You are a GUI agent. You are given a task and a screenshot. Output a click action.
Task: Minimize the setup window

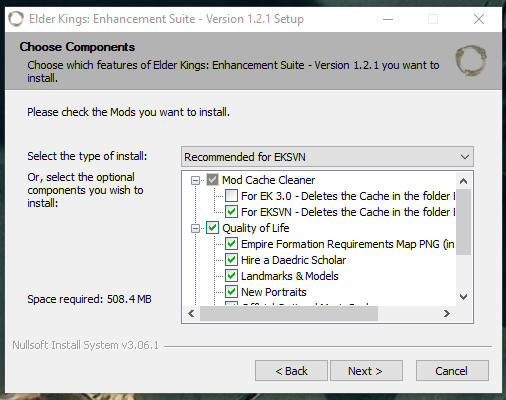pos(388,19)
